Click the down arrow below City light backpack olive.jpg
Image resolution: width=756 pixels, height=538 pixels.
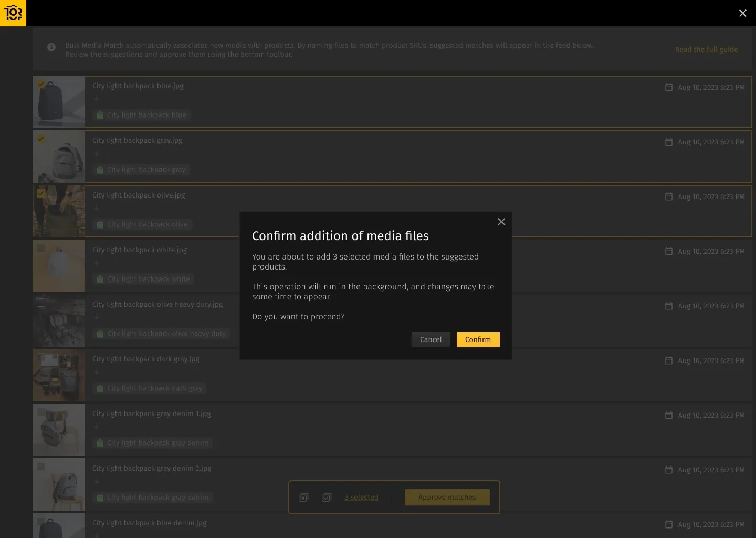pyautogui.click(x=97, y=208)
